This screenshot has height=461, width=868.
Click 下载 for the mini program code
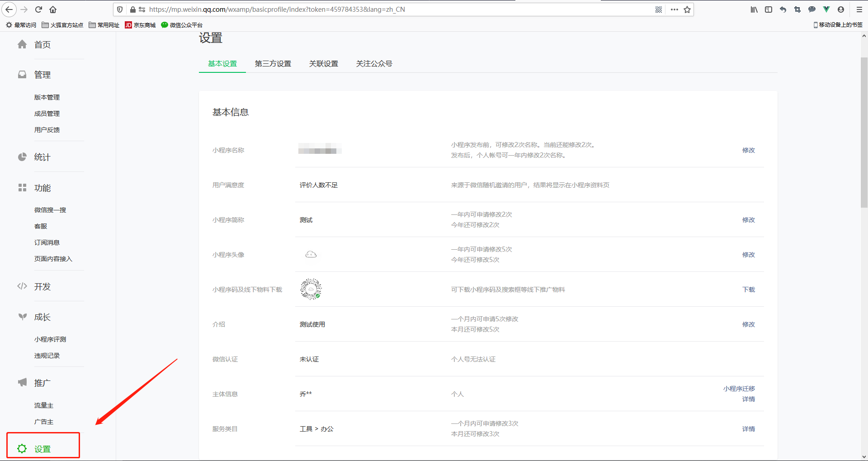[x=748, y=290]
